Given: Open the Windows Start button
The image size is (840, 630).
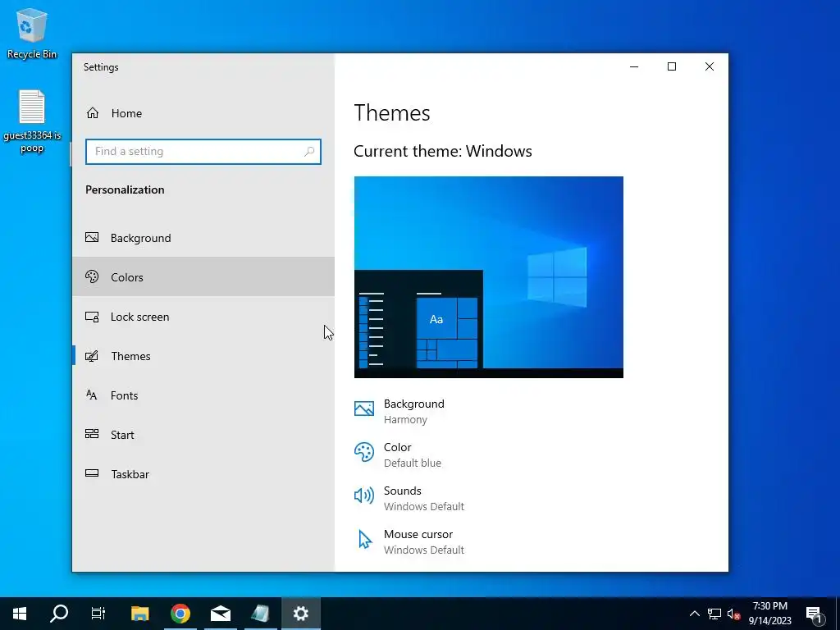Looking at the screenshot, I should [20, 614].
